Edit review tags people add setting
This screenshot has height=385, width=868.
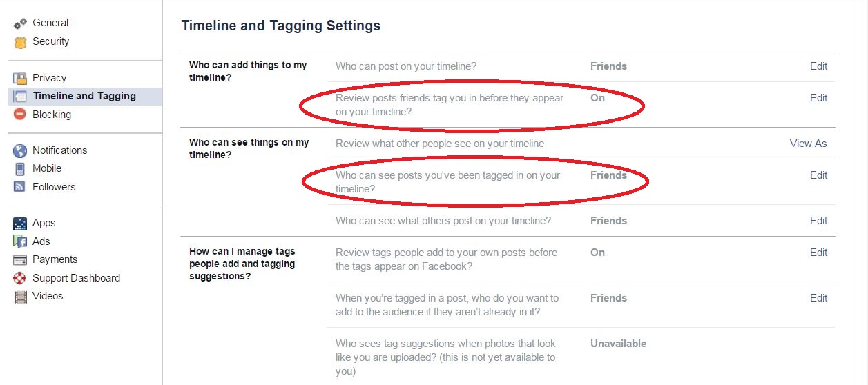(818, 253)
